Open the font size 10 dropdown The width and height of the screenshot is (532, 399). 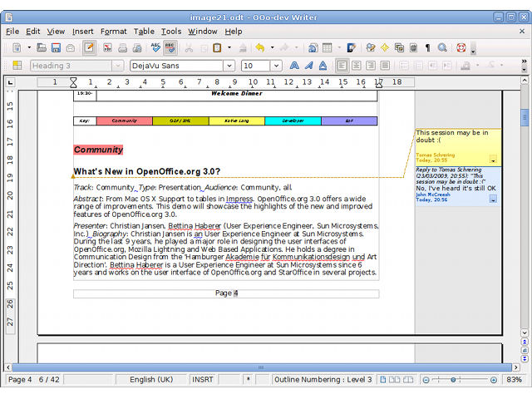277,66
